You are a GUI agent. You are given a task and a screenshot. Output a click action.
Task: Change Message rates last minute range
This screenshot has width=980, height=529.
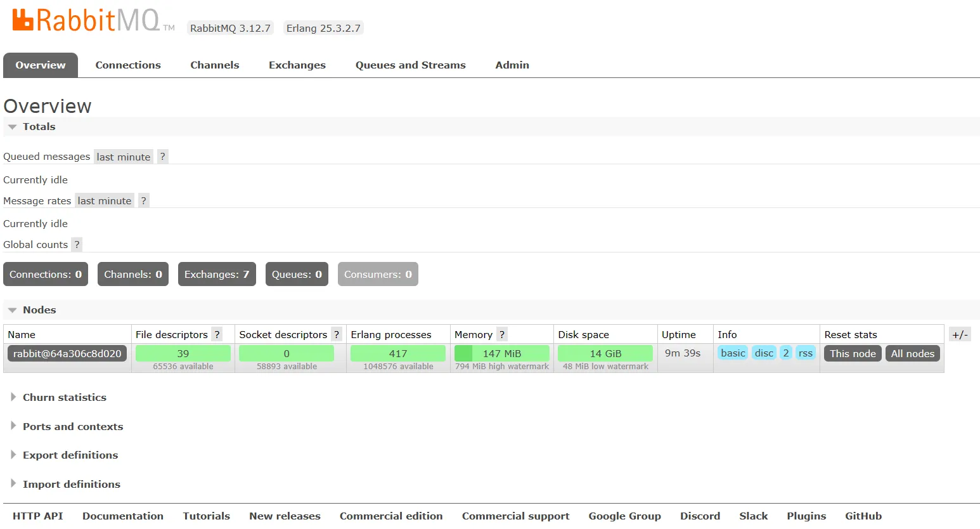[x=105, y=200]
